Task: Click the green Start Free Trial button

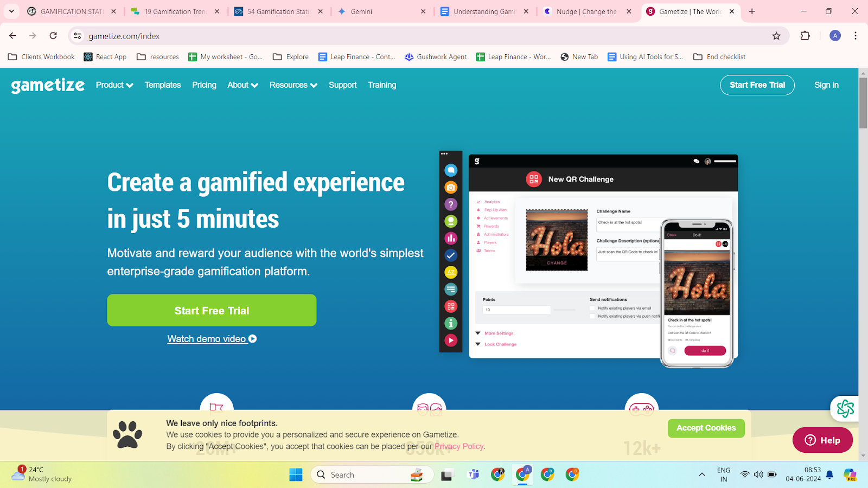Action: coord(212,310)
